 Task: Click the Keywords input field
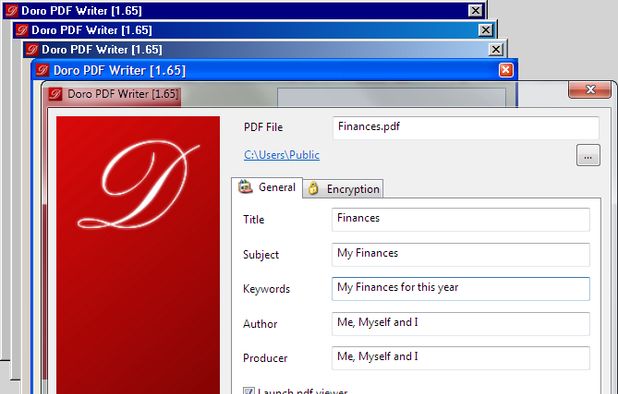(461, 289)
